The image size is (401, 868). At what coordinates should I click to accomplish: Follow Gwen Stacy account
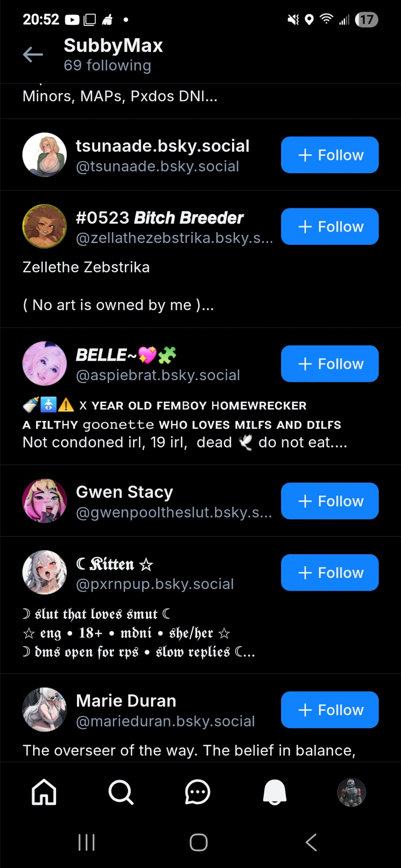point(330,501)
